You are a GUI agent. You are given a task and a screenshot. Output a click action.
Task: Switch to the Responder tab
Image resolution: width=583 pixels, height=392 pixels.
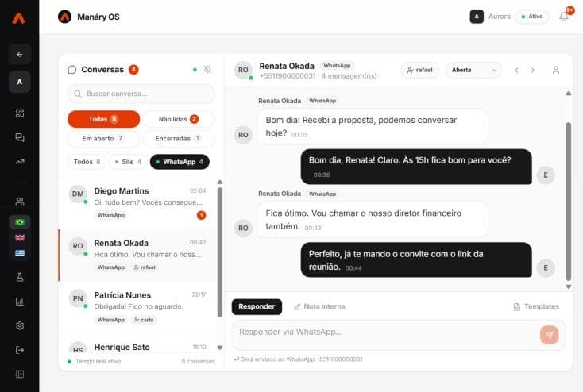click(257, 306)
